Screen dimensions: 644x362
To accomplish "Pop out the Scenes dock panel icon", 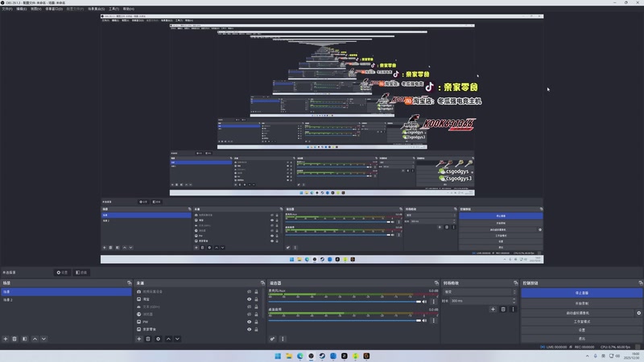I will click(x=130, y=283).
